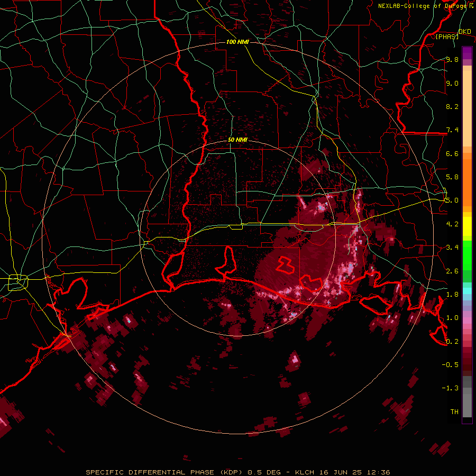Click the 1.0 scale label
Viewport: 476px width, 476px height.
[452, 318]
